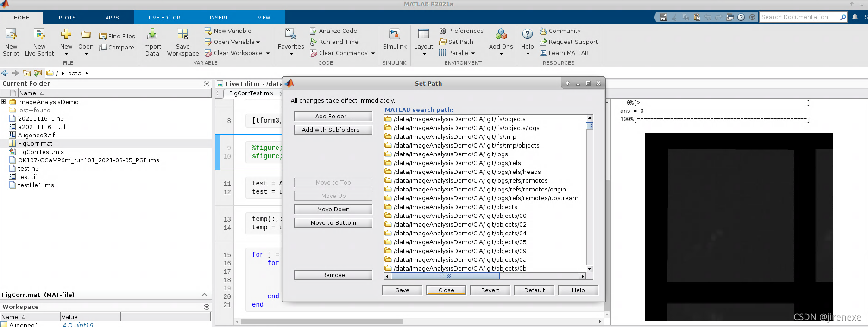Launch Simulink from the toolstrip
868x327 pixels.
(395, 34)
